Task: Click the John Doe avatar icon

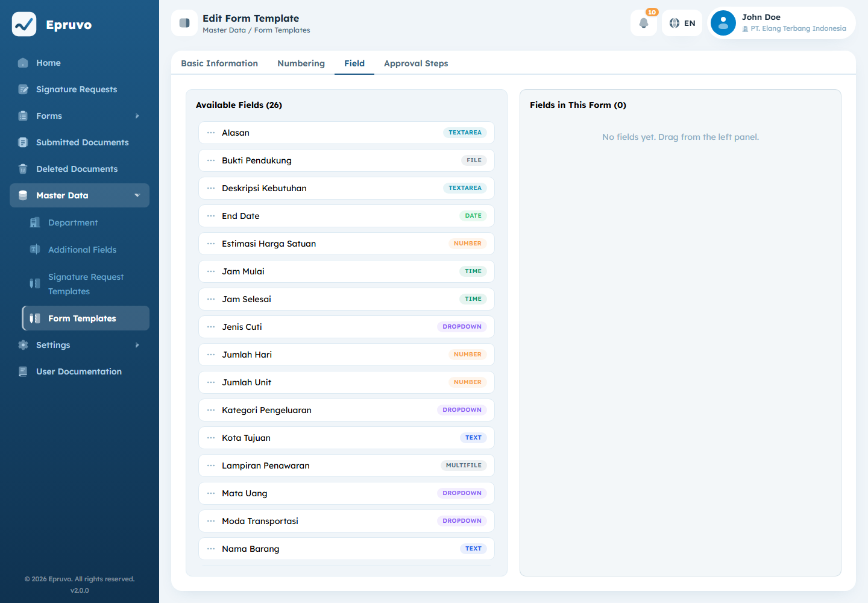Action: click(x=723, y=23)
